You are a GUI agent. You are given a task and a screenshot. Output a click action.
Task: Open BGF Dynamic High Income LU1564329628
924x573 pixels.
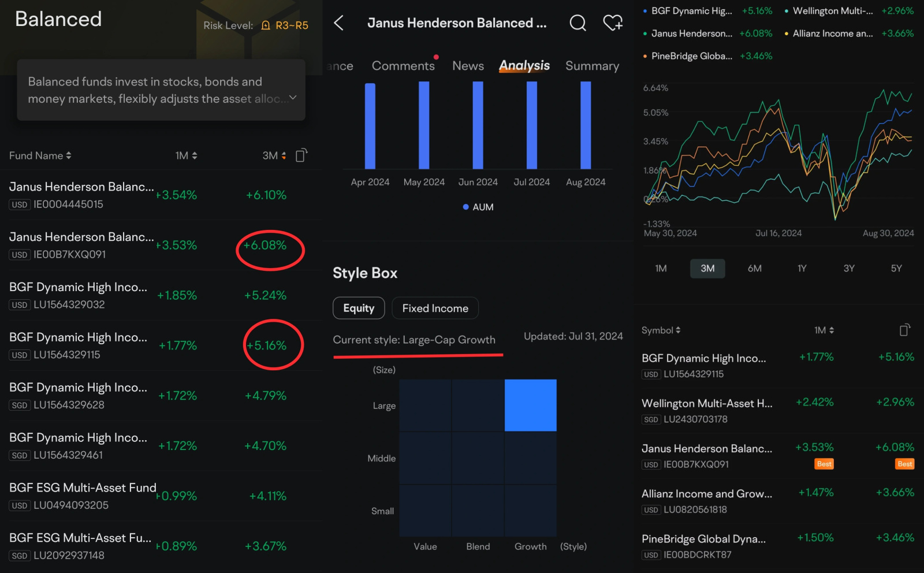point(161,396)
